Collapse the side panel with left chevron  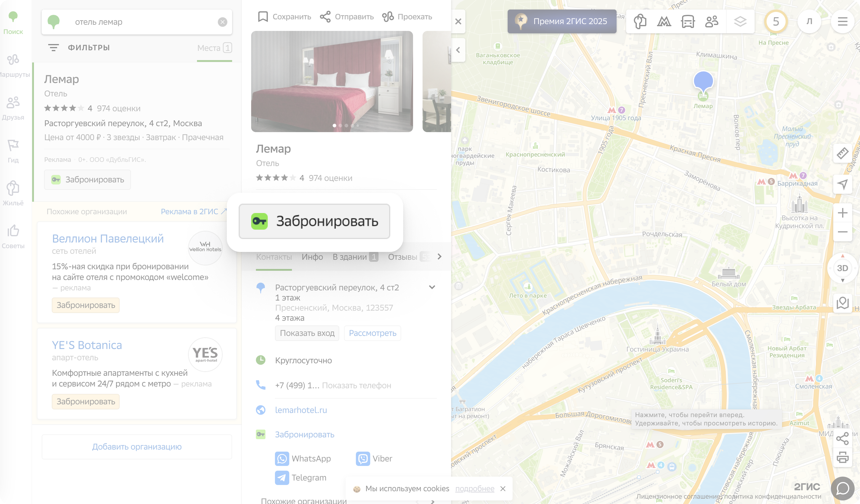pyautogui.click(x=458, y=50)
